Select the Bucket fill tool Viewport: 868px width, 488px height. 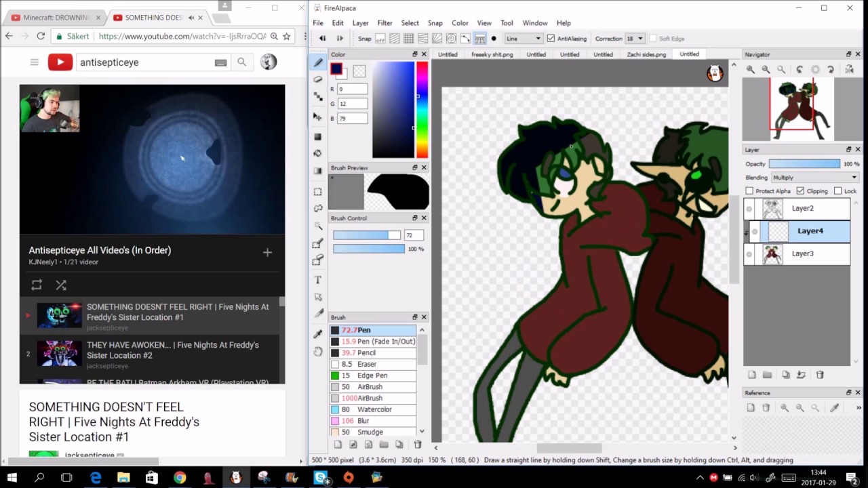pos(318,153)
